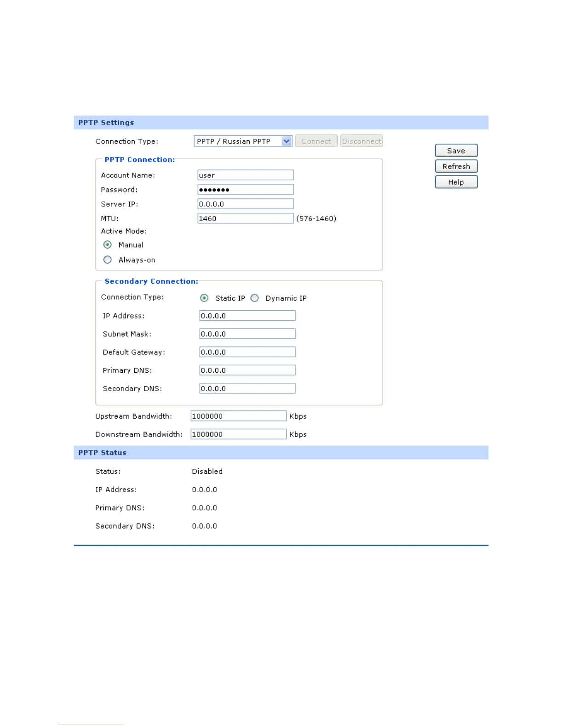Viewport: 563px width, 728px height.
Task: Click the Active Mode label
Action: tap(124, 231)
